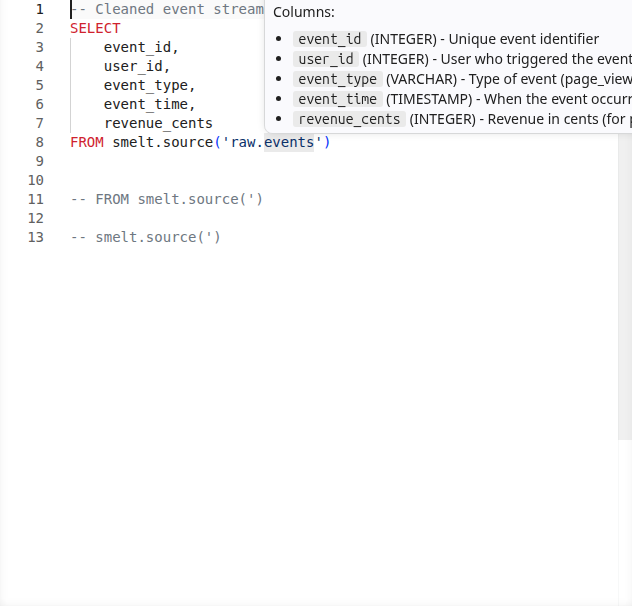Screen dimensions: 632x606
Task: Click 'Unique event identifier' description in tooltip
Action: (x=524, y=39)
